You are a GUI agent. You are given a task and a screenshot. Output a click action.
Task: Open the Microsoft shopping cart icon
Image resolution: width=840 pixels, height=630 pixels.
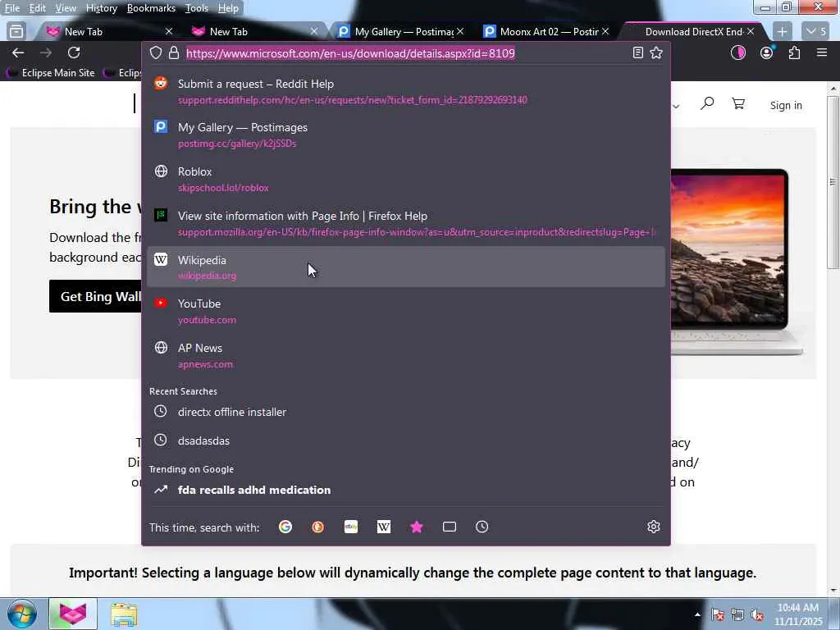(x=738, y=103)
